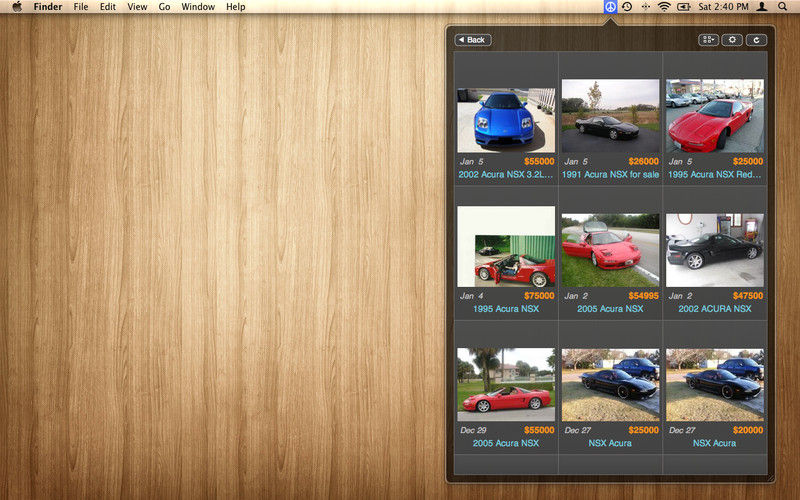This screenshot has width=800, height=500.
Task: Open the Edit menu
Action: click(108, 7)
